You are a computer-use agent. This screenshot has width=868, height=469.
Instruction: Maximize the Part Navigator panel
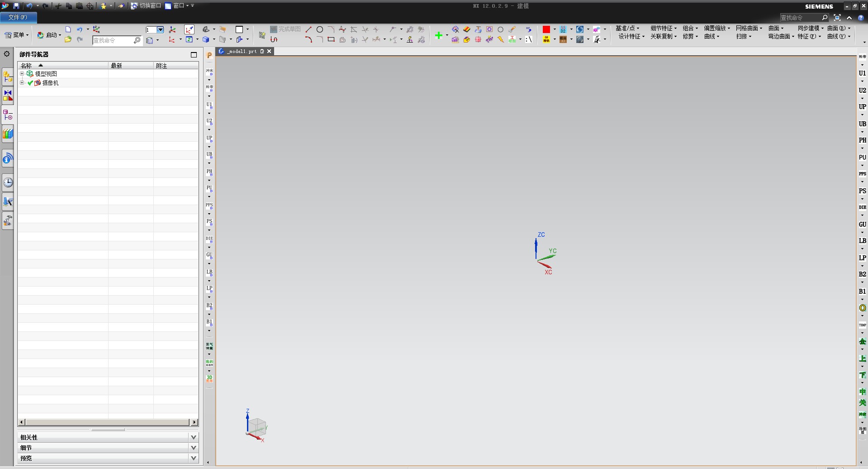click(x=194, y=55)
